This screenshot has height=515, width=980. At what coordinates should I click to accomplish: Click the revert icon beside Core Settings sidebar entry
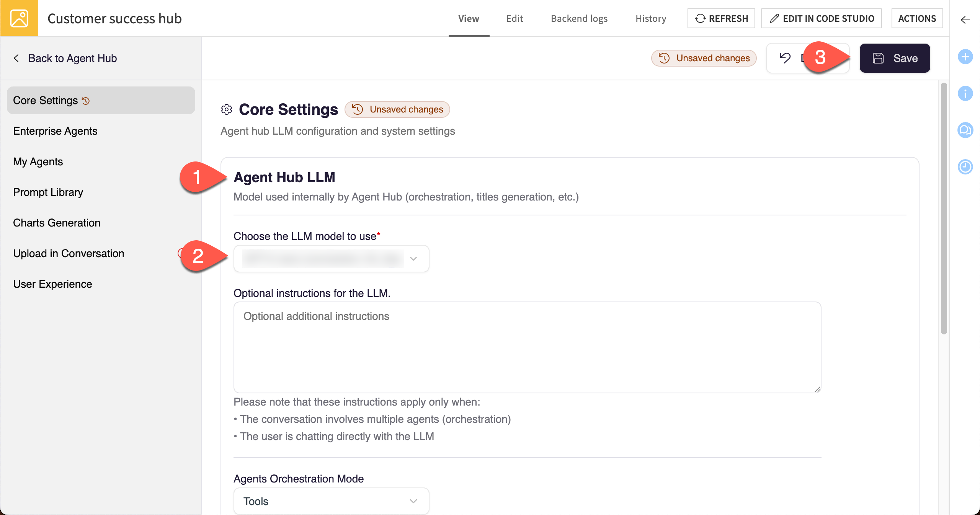click(86, 101)
